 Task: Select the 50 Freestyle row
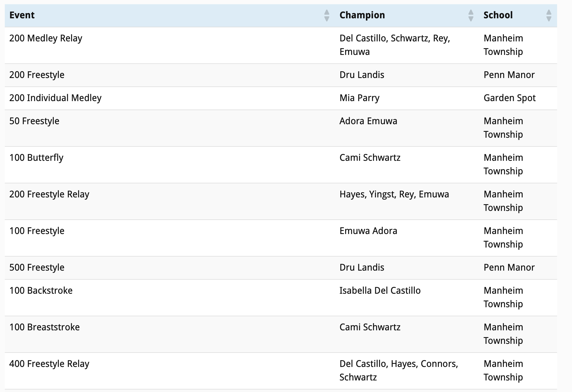(34, 121)
